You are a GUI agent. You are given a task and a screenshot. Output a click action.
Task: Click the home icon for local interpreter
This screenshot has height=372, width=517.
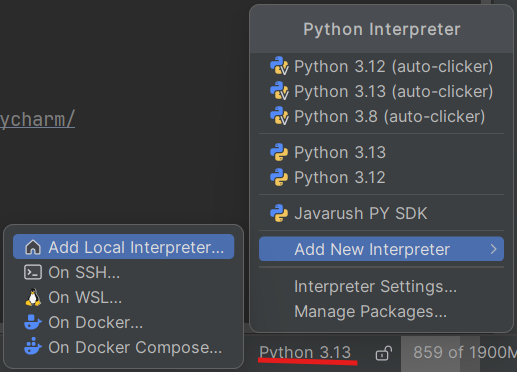click(x=33, y=247)
